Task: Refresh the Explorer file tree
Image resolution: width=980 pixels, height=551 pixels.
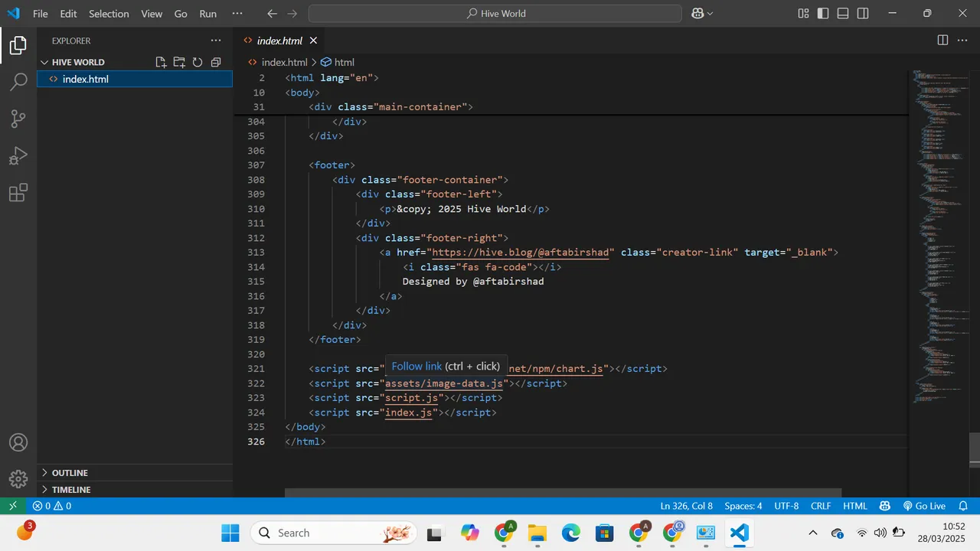Action: pyautogui.click(x=198, y=62)
